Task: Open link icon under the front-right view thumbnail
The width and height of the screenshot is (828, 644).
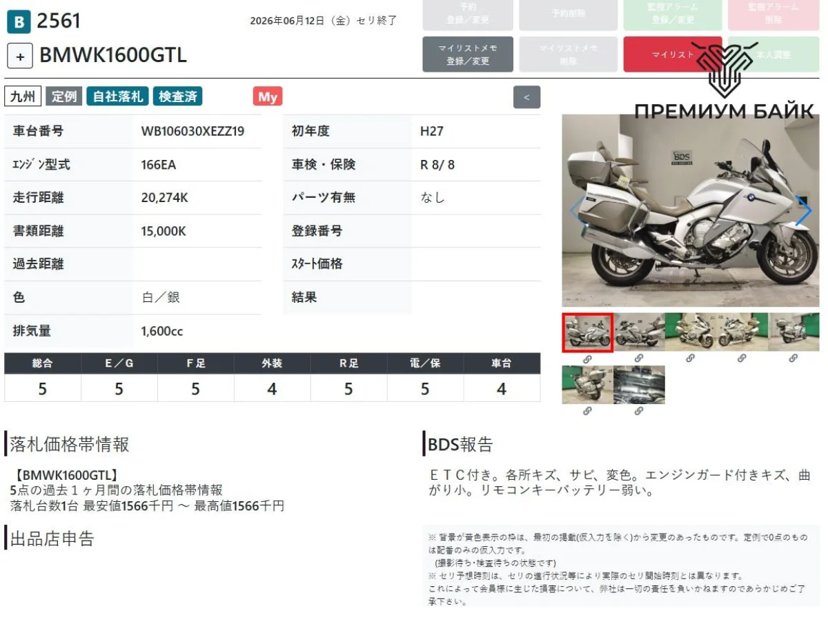Action: pyautogui.click(x=691, y=359)
